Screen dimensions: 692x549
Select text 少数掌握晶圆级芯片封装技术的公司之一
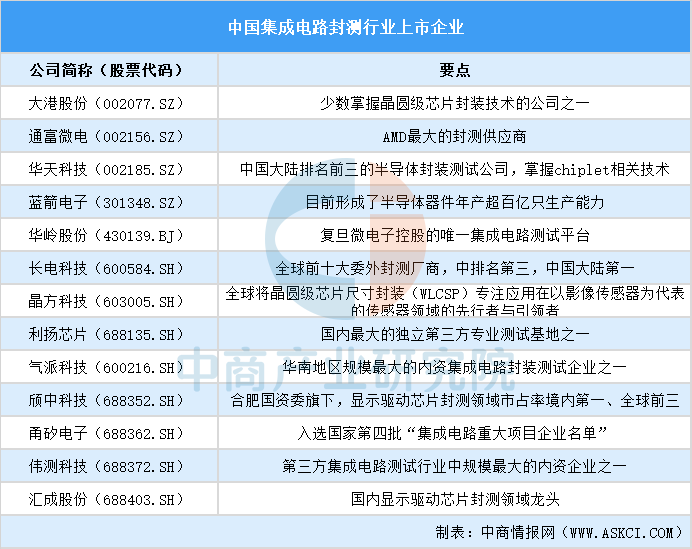(x=455, y=103)
